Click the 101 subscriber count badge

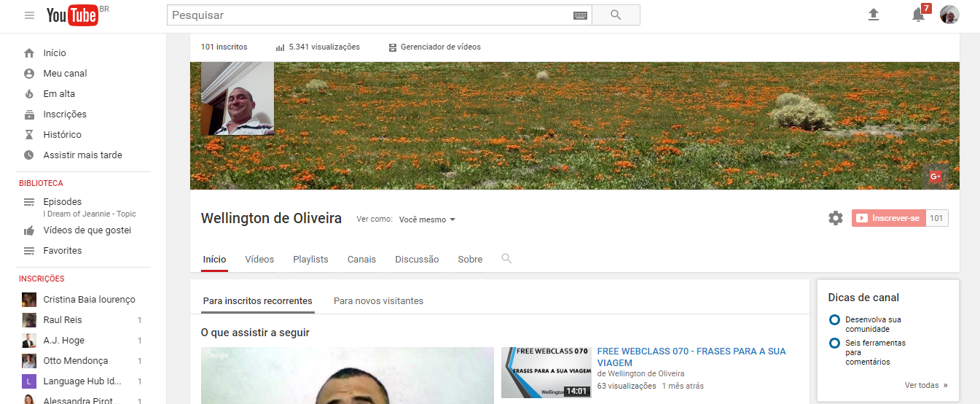[x=937, y=218]
